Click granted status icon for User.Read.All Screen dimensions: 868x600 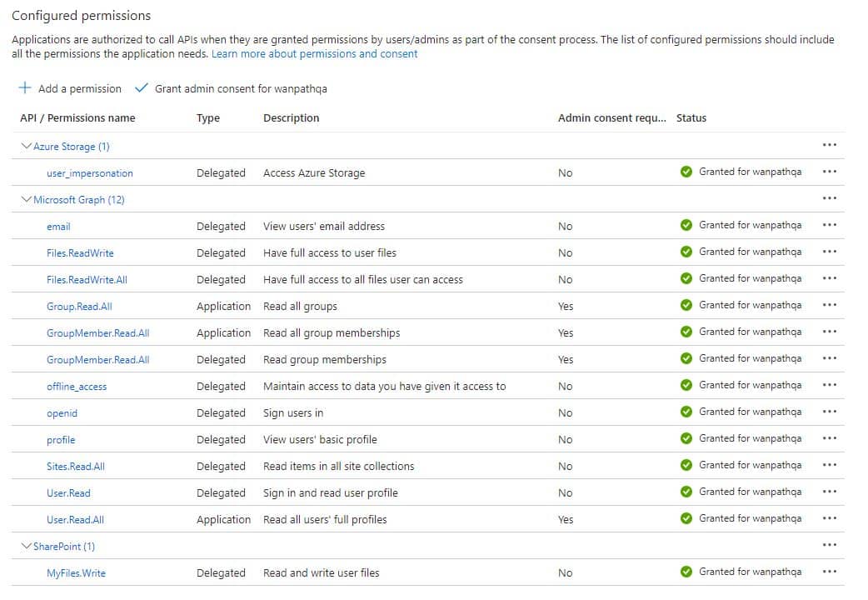[686, 519]
